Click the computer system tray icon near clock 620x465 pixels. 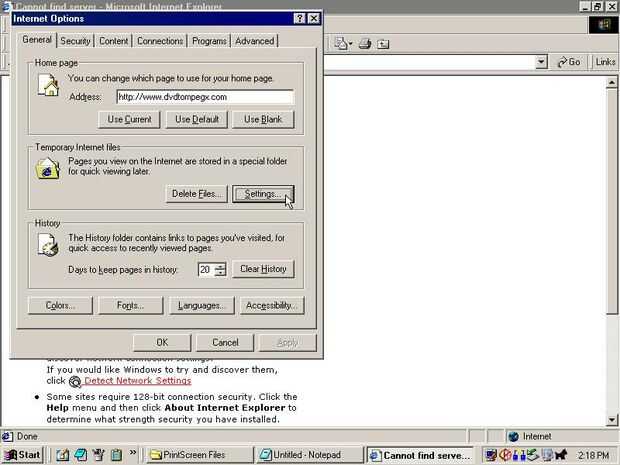click(547, 455)
